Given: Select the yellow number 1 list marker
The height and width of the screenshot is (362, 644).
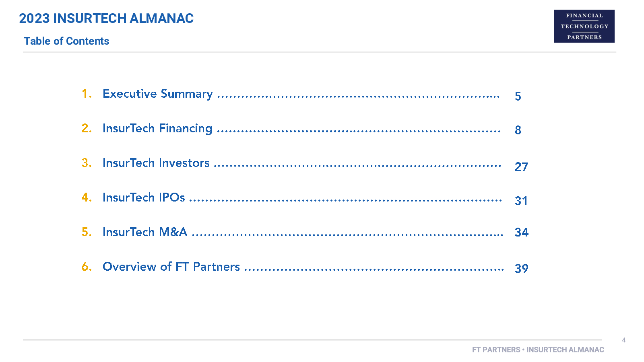Looking at the screenshot, I should (87, 94).
